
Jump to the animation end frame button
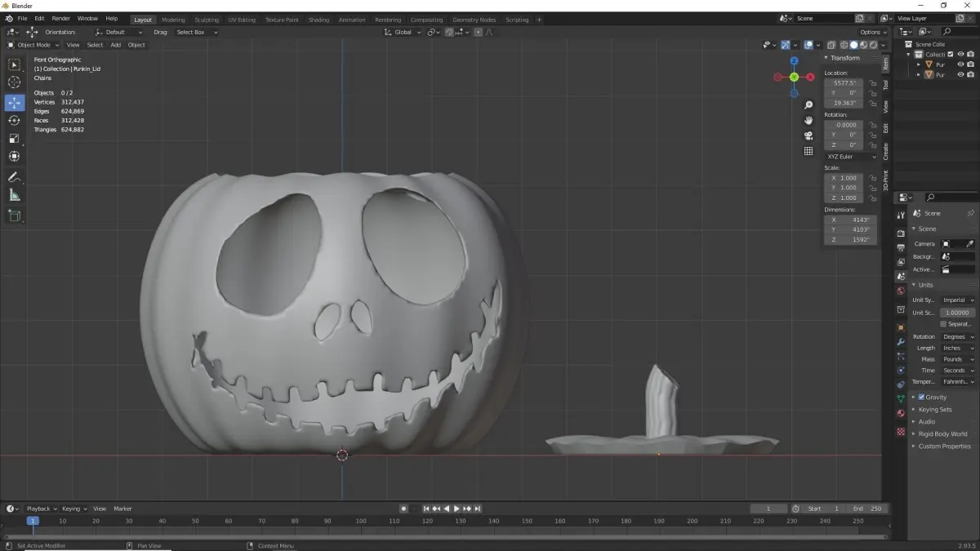click(x=478, y=509)
